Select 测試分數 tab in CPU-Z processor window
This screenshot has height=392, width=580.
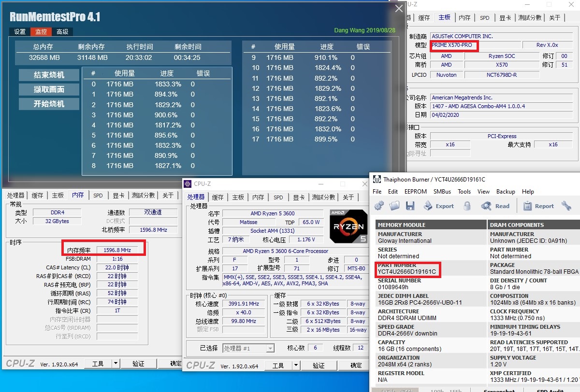(323, 197)
